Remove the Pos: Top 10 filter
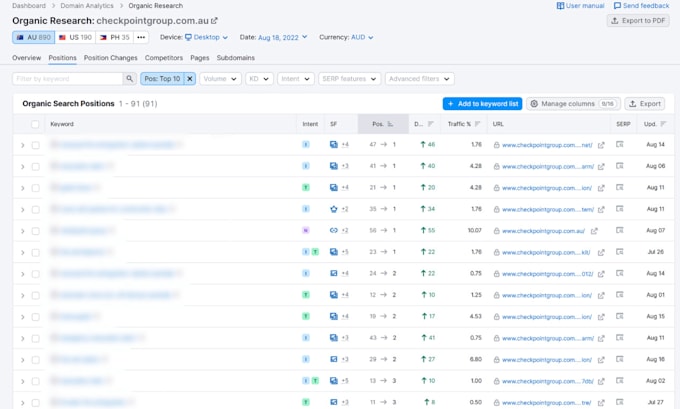Viewport: 680px width, 409px height. coord(190,79)
